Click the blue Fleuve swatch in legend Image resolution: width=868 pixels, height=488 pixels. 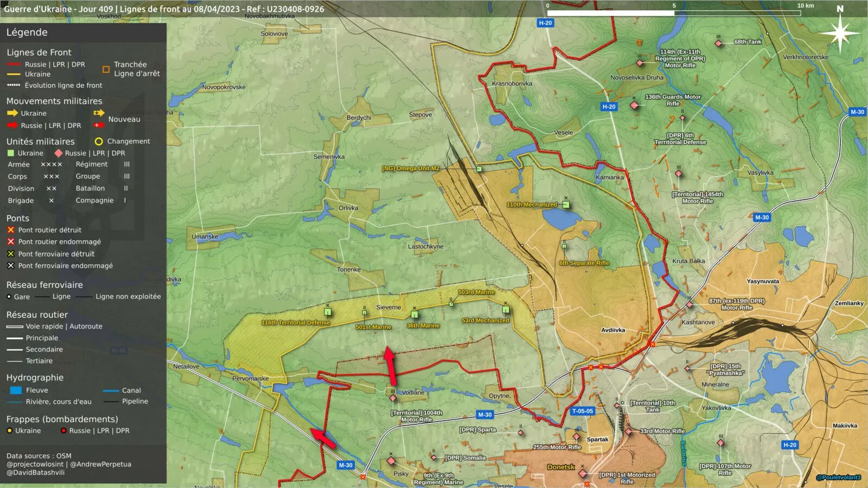pos(16,390)
